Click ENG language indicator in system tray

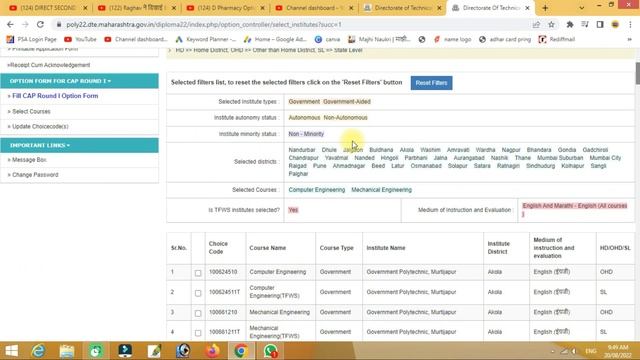pos(591,351)
